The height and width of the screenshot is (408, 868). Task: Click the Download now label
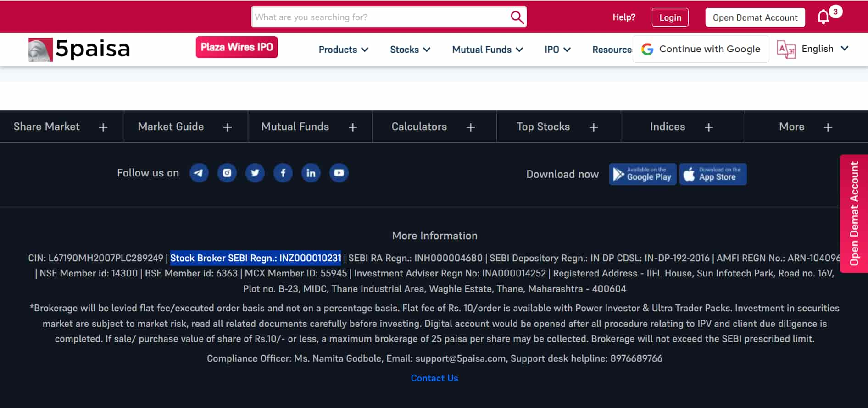tap(562, 174)
